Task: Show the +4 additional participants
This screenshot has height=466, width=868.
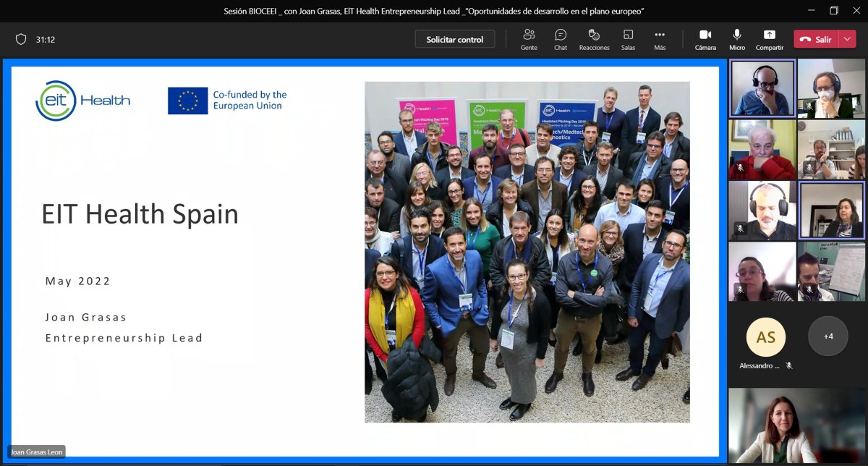Action: [x=827, y=336]
